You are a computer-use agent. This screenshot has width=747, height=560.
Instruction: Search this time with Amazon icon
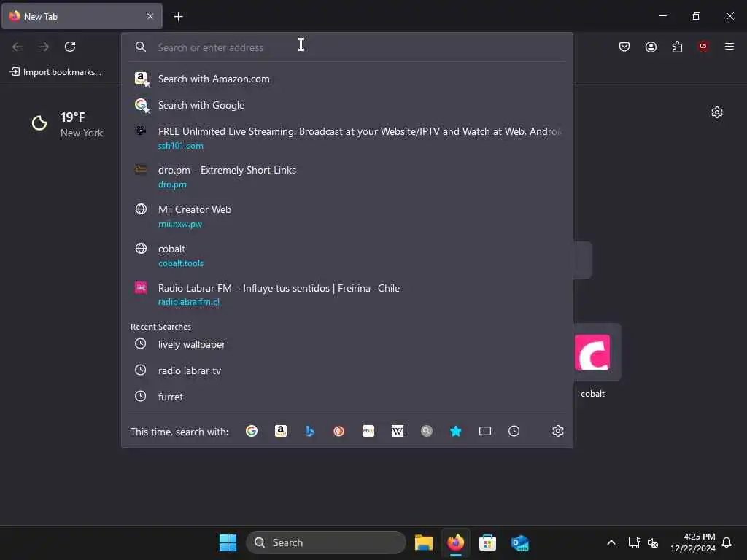tap(281, 431)
